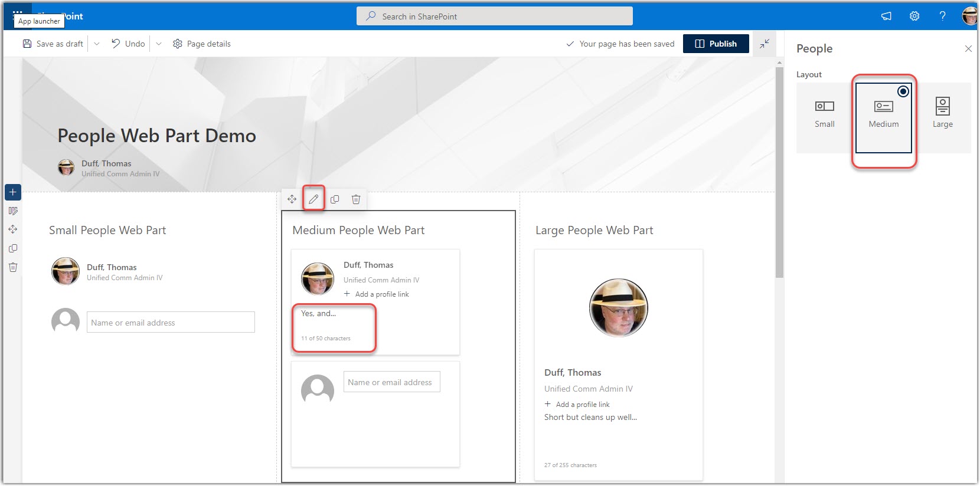Click the collapse page view arrows icon
The width and height of the screenshot is (980, 486).
point(765,44)
